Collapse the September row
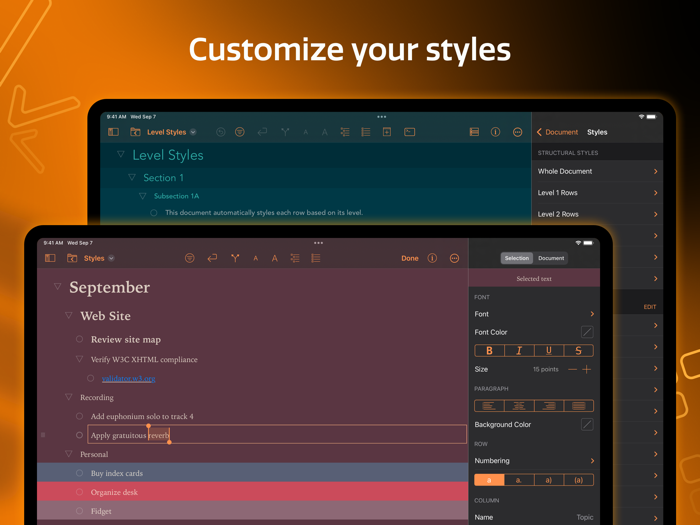The width and height of the screenshot is (700, 525). 57,286
